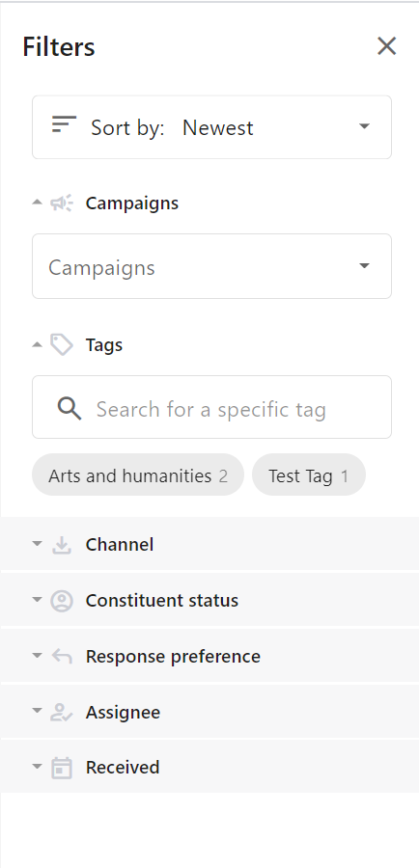Click the Constituent status person icon
Screen dimensions: 419x868
point(62,601)
